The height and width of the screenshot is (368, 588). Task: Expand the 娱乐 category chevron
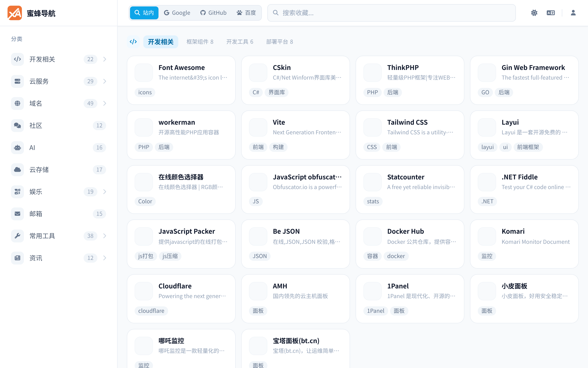coord(105,192)
